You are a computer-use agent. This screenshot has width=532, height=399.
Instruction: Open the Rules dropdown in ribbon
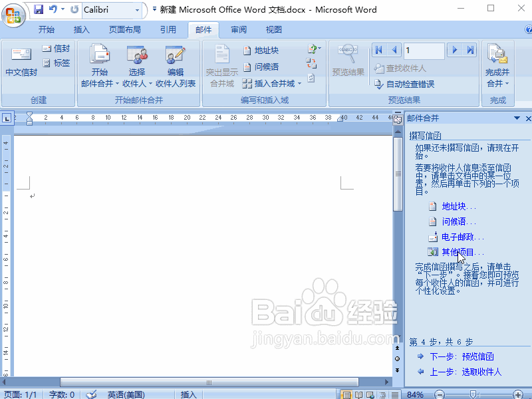coord(314,49)
